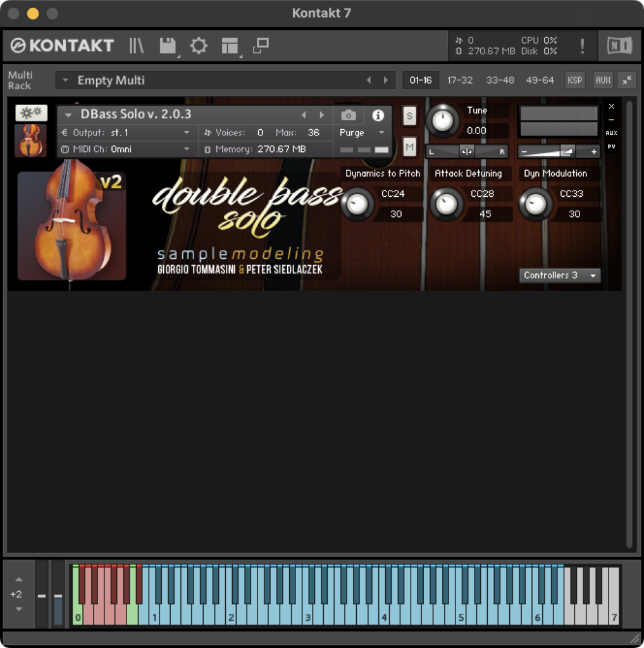Click the large double bass v2 image
Screen dimensions: 644x648
tap(72, 226)
